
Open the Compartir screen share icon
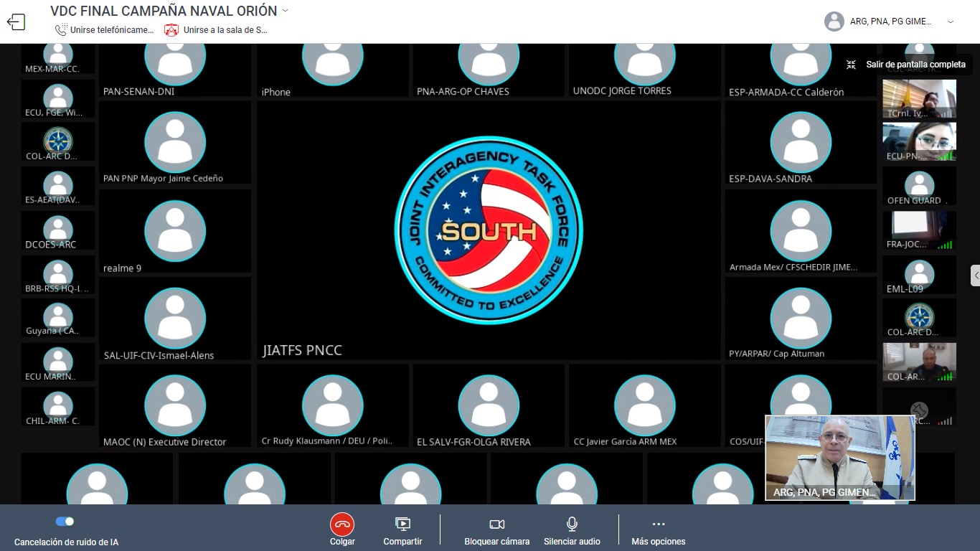[x=402, y=524]
